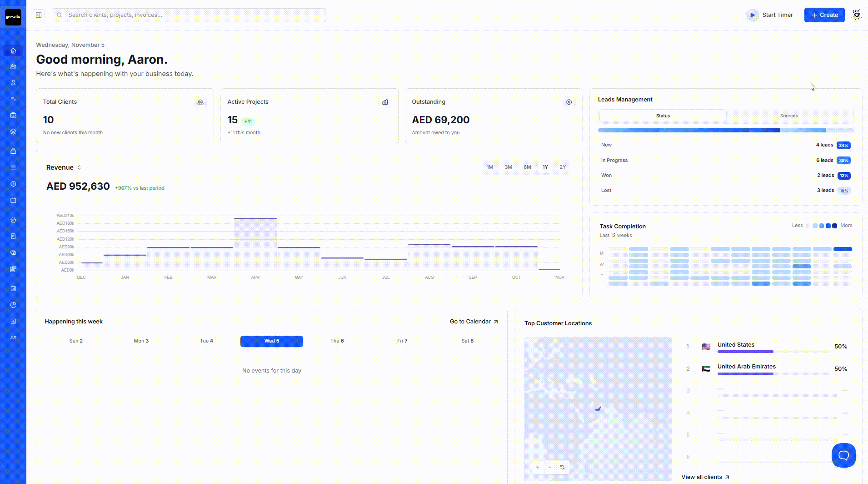The height and width of the screenshot is (484, 868).
Task: Click the leads status progress bar
Action: pyautogui.click(x=725, y=131)
